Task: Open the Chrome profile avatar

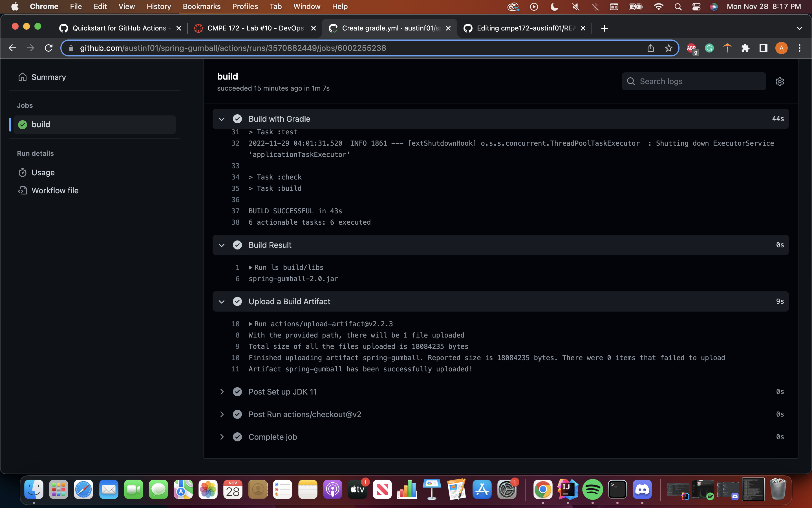Action: pyautogui.click(x=782, y=48)
